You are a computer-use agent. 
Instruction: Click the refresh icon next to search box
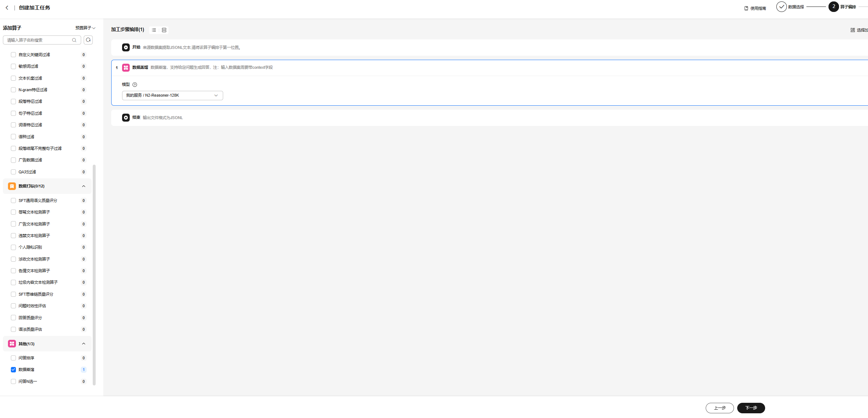coord(88,40)
